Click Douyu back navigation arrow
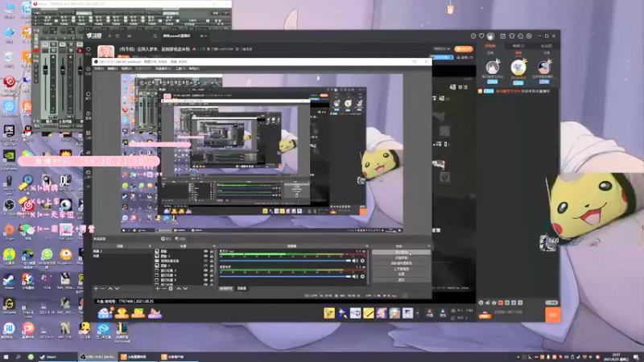The width and height of the screenshot is (644, 362). (x=110, y=36)
